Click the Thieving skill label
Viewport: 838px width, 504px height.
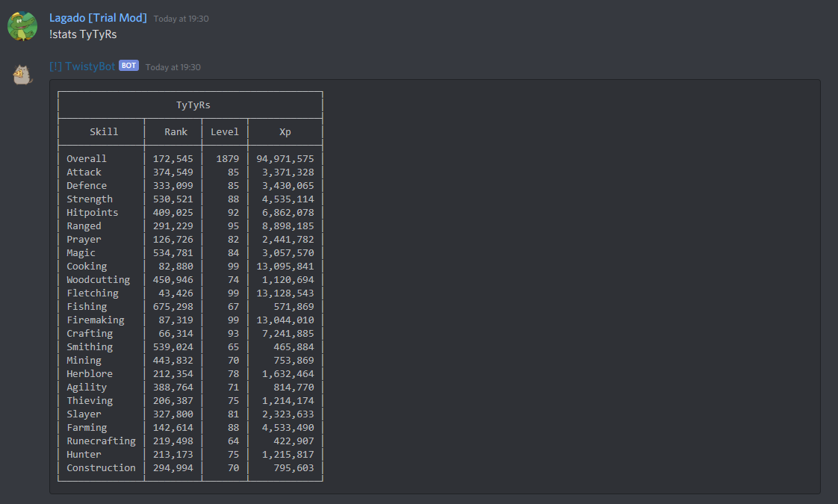(x=89, y=400)
